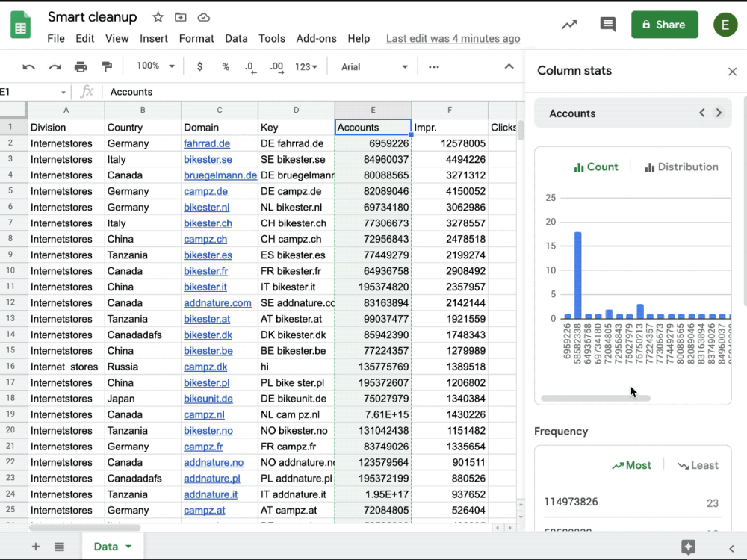The image size is (747, 560).
Task: Click the formula bar showing Accounts
Action: pos(314,92)
